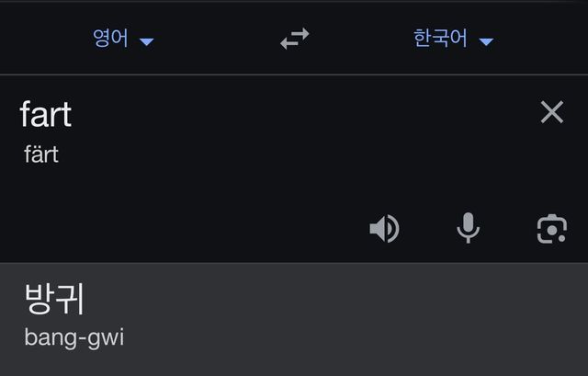Select the 영어 source language label
Viewport: 588px width, 376px height.
click(110, 39)
